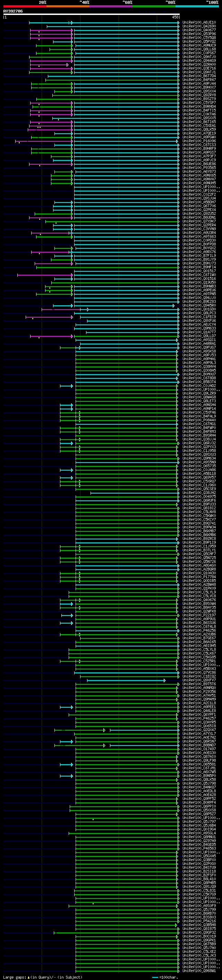Viewport: 222px width, 980px height.
Task: Open hit UniRef100_Q6RJ32
Action: [x=199, y=443]
